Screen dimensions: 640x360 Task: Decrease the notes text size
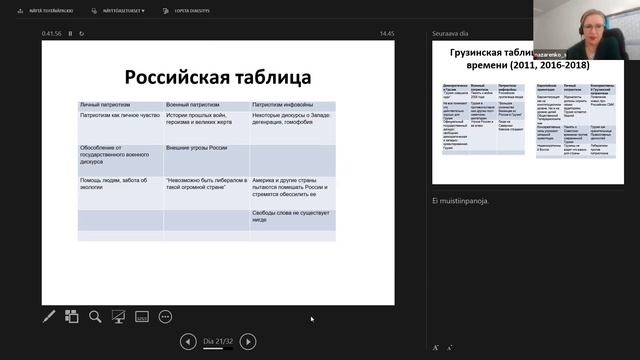point(450,348)
